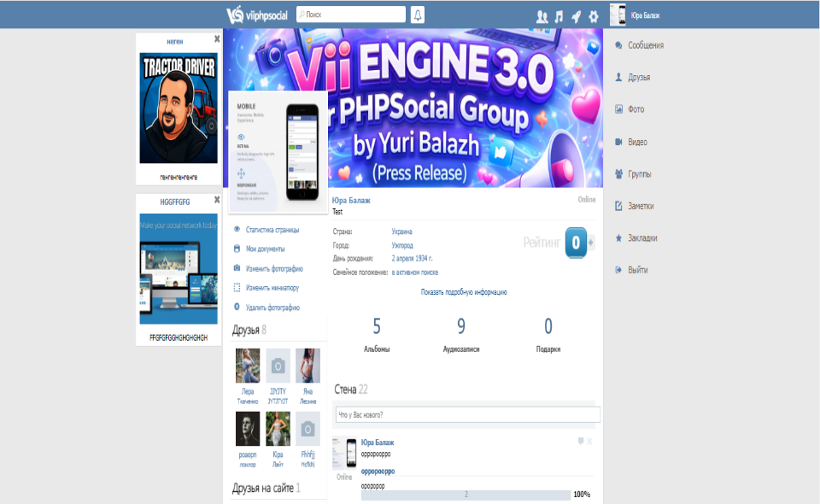Go to 'Закладки' in the right menu
This screenshot has height=504, width=820.
click(x=643, y=238)
